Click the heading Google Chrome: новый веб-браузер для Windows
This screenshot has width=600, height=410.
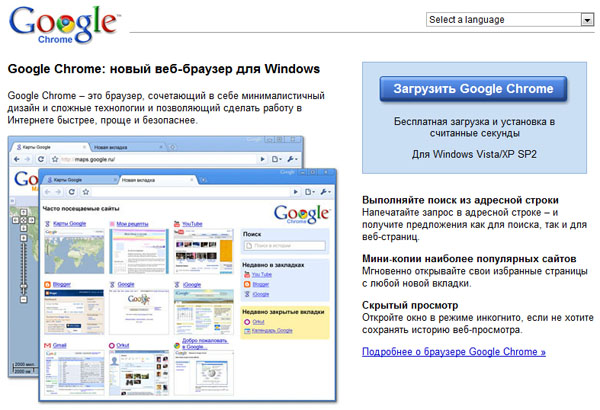164,69
